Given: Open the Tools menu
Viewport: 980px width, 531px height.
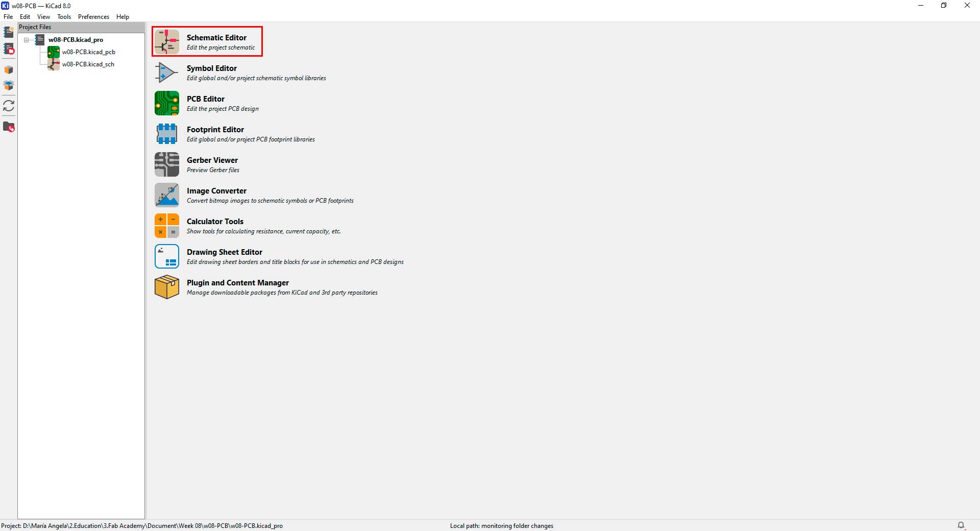Looking at the screenshot, I should [64, 17].
